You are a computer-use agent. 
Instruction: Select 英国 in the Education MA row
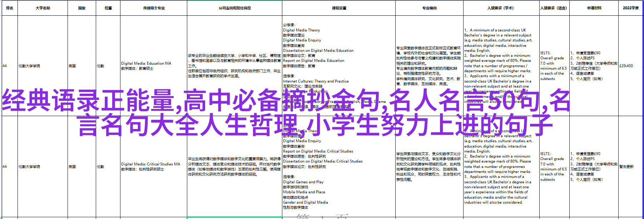coord(82,66)
